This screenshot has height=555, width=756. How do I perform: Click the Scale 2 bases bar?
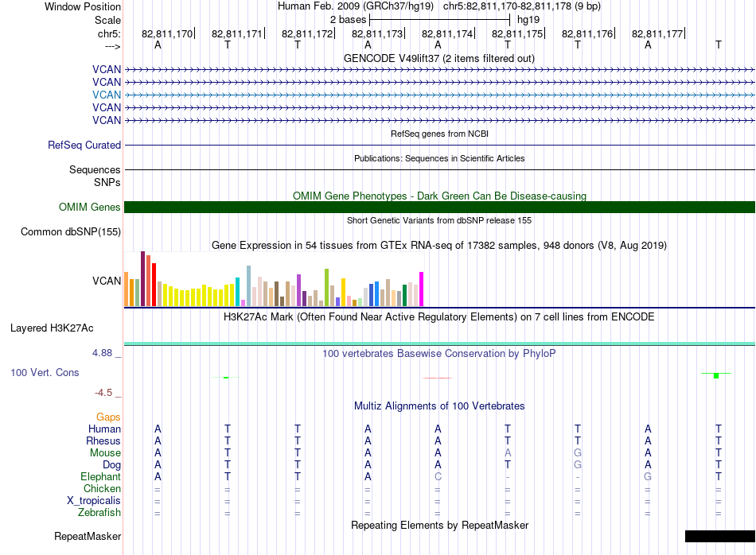pyautogui.click(x=439, y=20)
